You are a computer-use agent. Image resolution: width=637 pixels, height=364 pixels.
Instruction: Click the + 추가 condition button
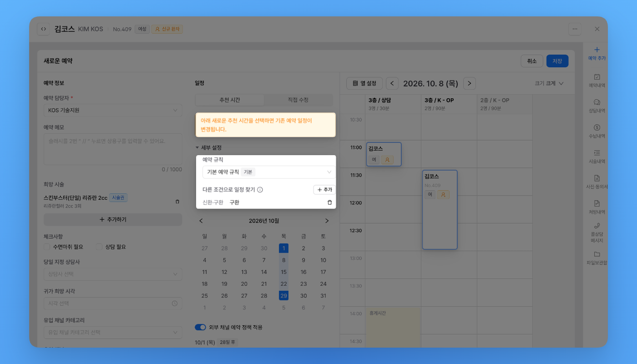point(324,190)
